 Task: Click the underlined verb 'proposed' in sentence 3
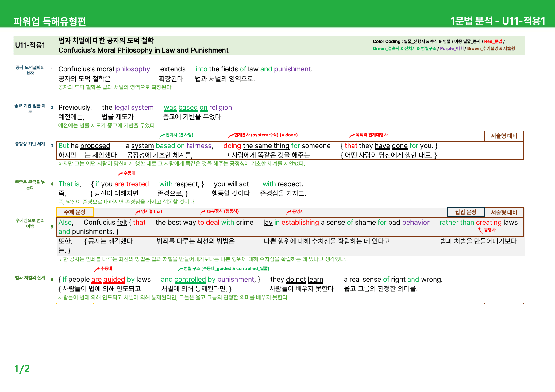(95, 146)
